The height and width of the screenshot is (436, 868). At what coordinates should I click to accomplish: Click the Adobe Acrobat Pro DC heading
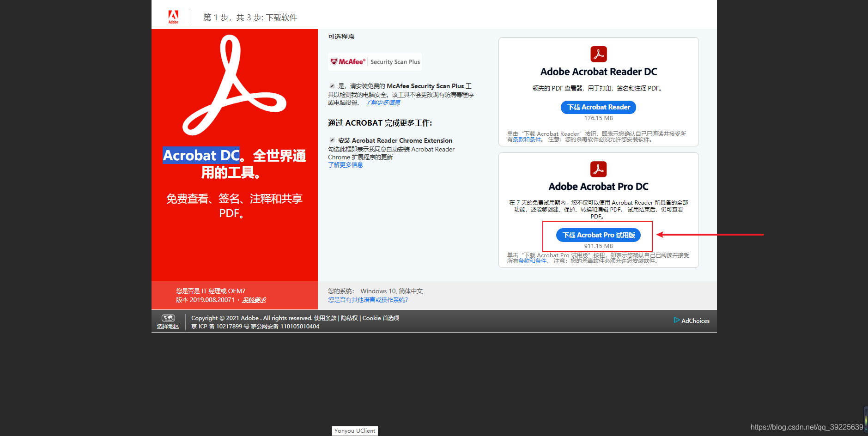pos(599,187)
